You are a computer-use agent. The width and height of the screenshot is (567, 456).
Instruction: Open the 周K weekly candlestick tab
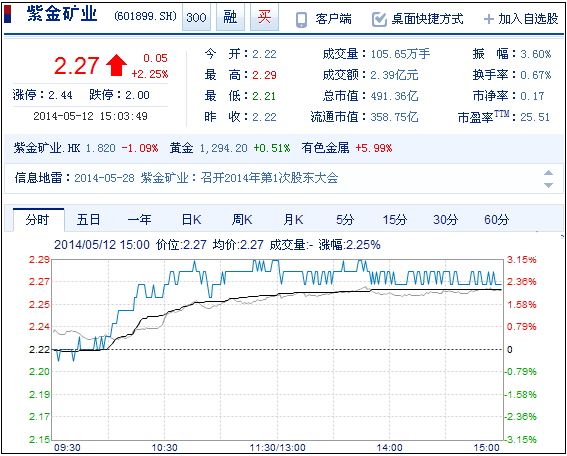(242, 220)
